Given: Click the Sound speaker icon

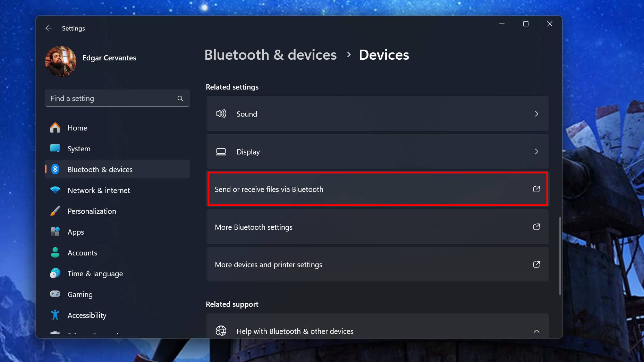Looking at the screenshot, I should [x=221, y=114].
